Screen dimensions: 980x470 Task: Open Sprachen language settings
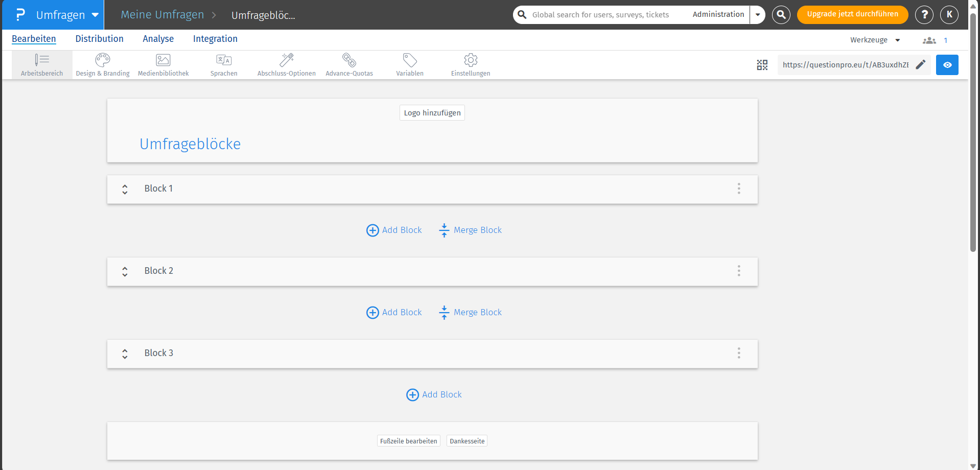pos(224,65)
